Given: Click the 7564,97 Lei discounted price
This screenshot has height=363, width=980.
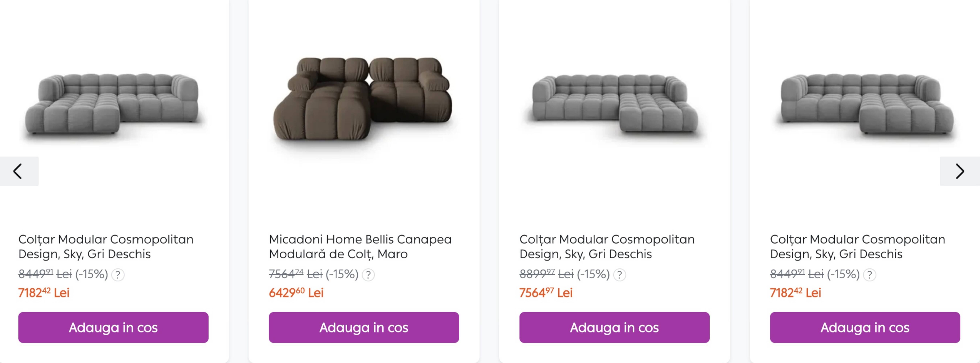Looking at the screenshot, I should coord(546,293).
